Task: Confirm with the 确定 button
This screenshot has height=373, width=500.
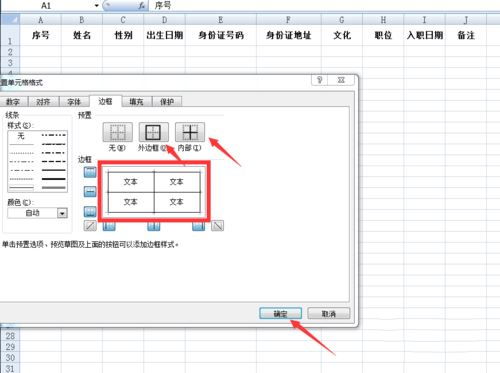Action: pyautogui.click(x=281, y=313)
